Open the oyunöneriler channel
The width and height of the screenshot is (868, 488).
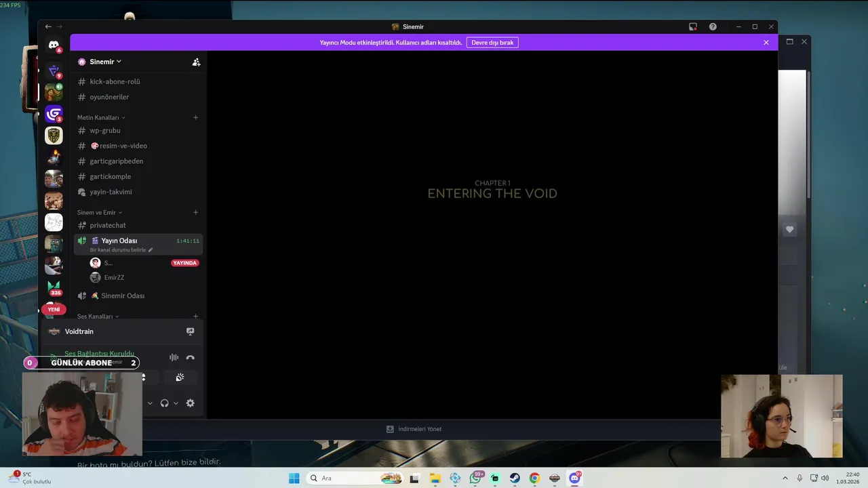click(x=138, y=97)
